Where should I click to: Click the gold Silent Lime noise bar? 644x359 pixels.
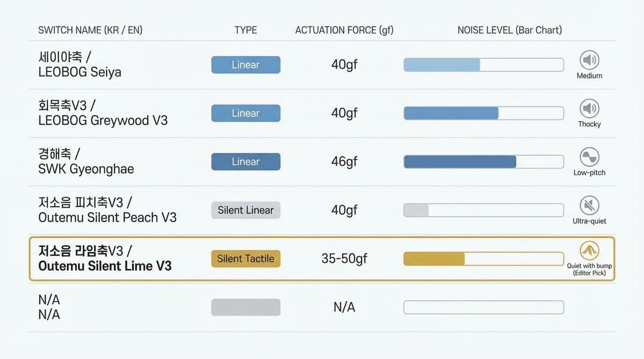pos(483,259)
